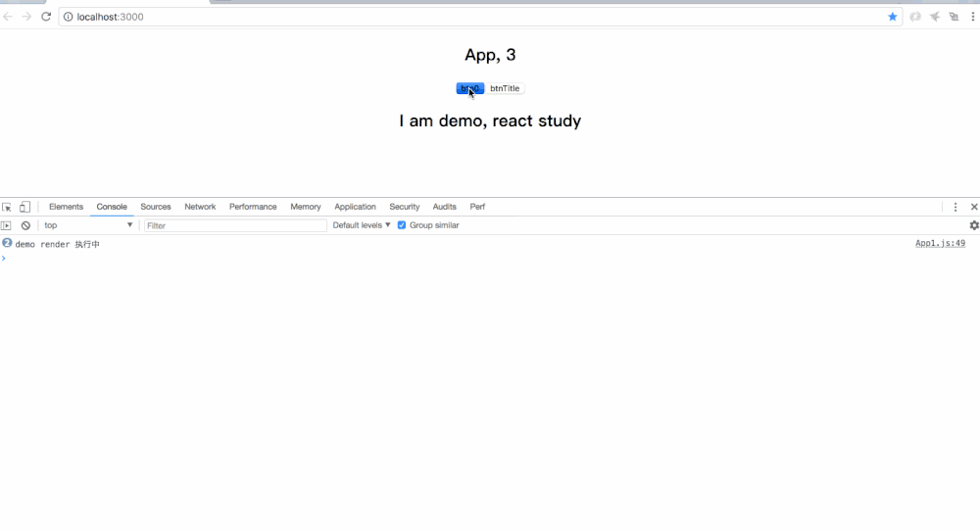
Task: Open the Security tab
Action: (x=405, y=207)
